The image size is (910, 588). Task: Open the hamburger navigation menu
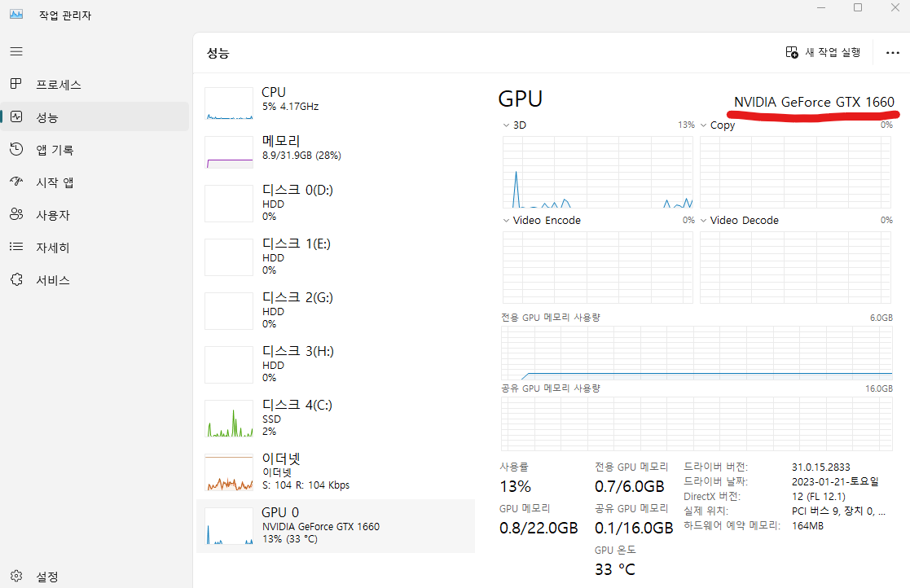click(x=16, y=51)
